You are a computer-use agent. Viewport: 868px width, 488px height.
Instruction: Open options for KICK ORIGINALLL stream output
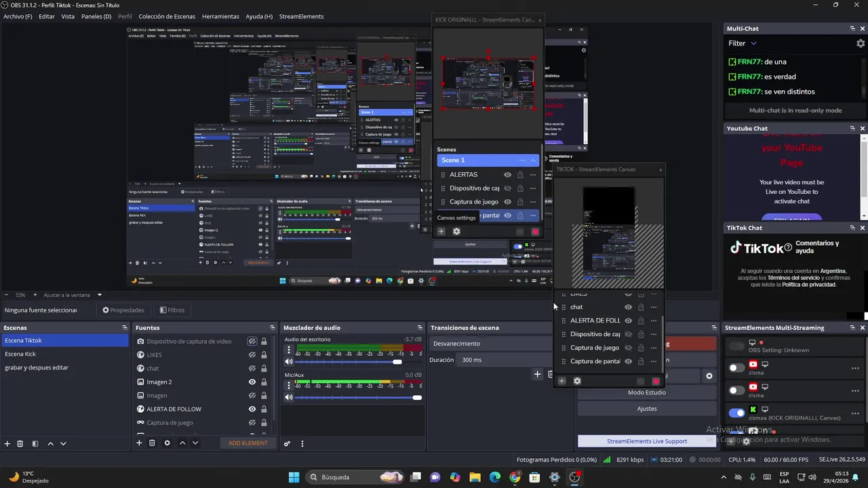coord(855,413)
